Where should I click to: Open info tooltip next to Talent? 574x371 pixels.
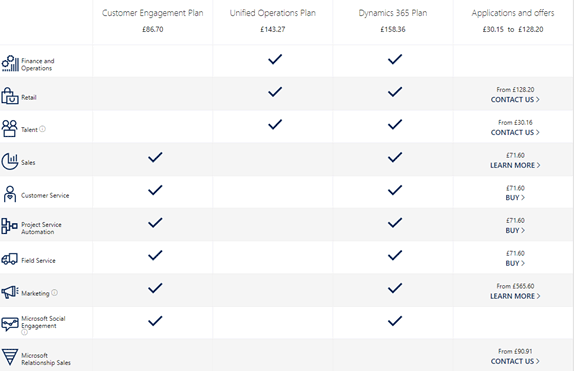[x=42, y=129]
